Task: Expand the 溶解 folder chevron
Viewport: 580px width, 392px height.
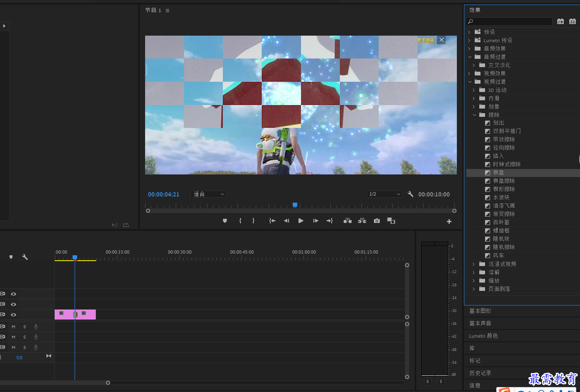Action: pos(474,272)
